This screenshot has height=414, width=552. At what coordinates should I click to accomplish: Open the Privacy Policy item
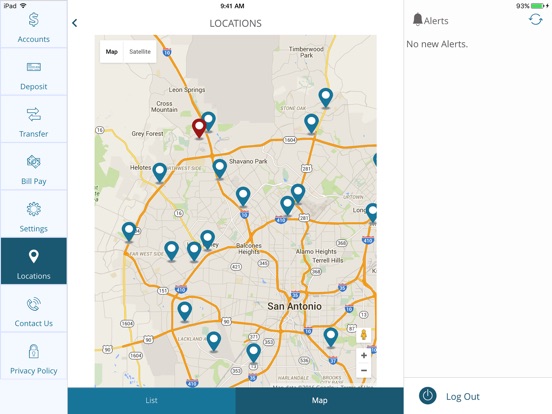coord(33,356)
